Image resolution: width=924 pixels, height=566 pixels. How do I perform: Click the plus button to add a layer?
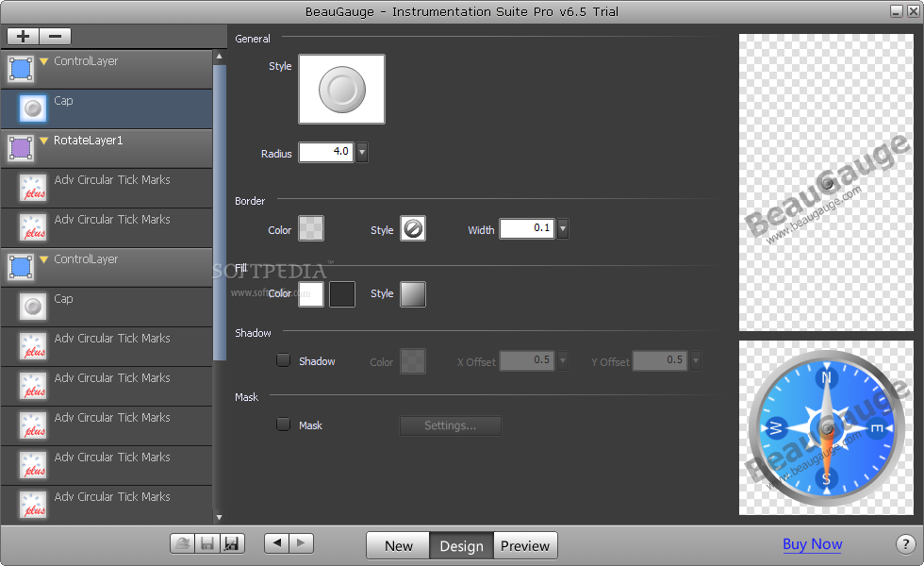click(23, 37)
